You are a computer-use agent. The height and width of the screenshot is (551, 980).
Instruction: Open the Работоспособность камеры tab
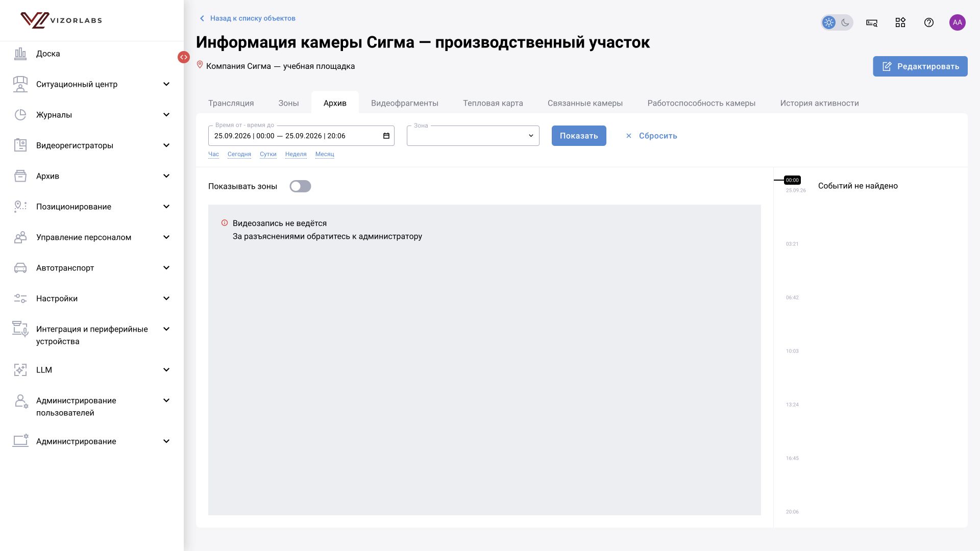(701, 103)
